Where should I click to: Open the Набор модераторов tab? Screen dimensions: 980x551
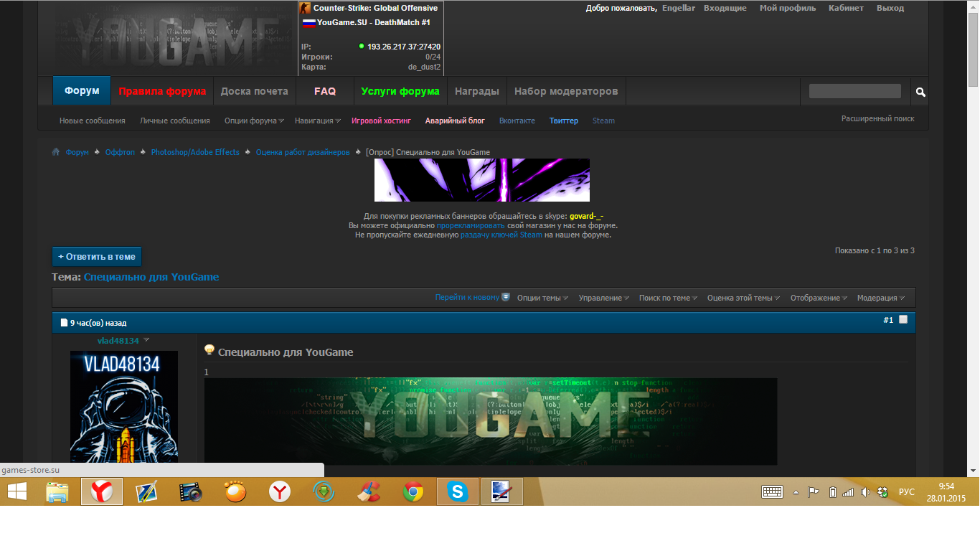566,91
